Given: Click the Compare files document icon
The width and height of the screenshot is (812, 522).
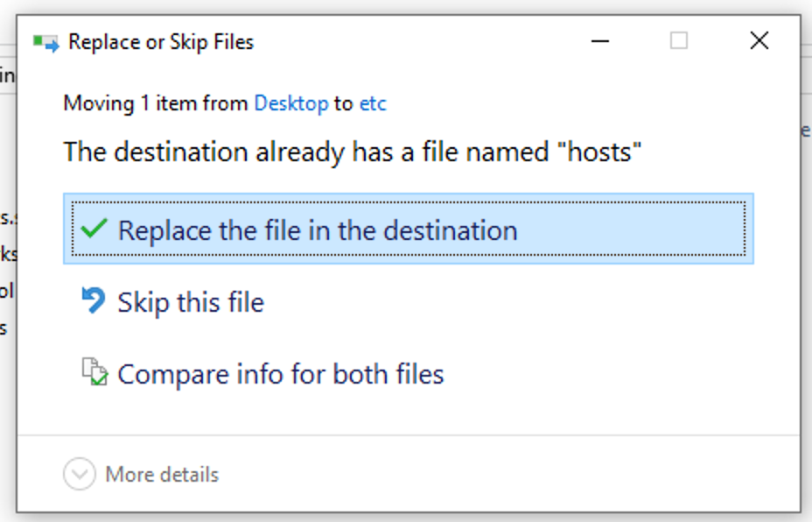Looking at the screenshot, I should click(x=94, y=373).
